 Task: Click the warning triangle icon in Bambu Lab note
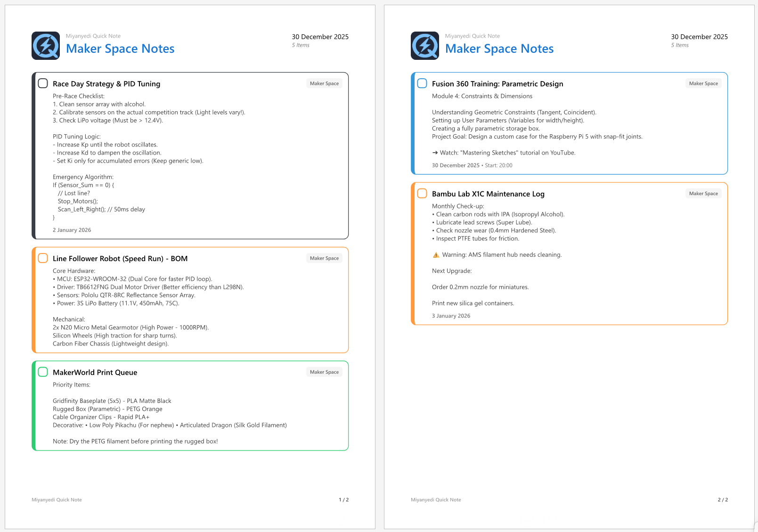[x=436, y=255]
